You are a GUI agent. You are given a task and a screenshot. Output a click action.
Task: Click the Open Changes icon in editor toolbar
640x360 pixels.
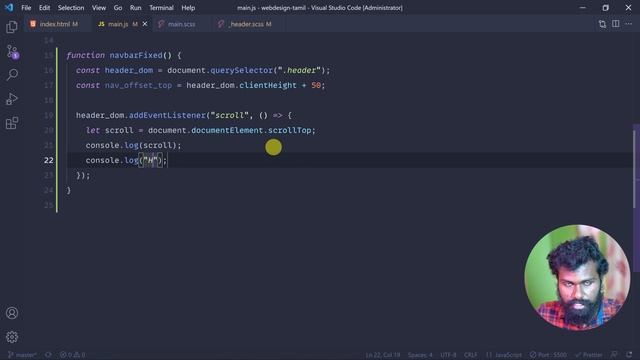click(x=602, y=24)
